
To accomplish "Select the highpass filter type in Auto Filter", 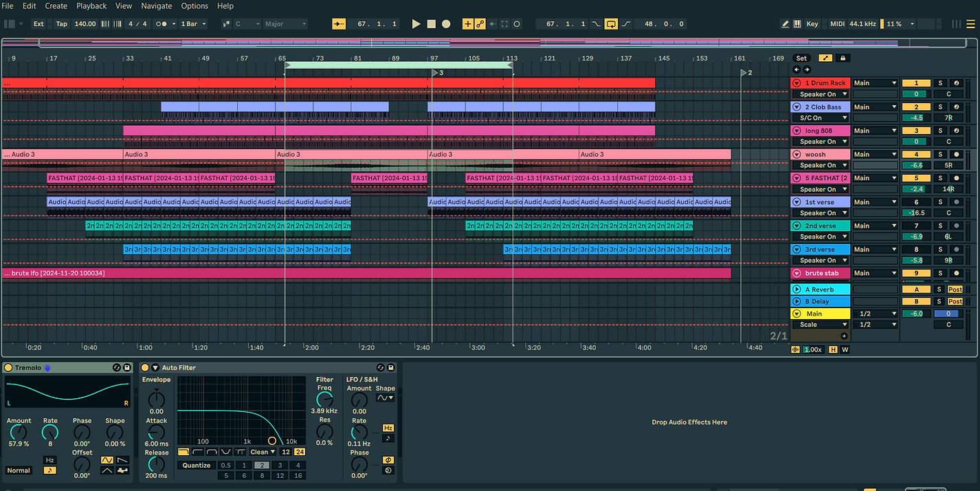I will (198, 452).
